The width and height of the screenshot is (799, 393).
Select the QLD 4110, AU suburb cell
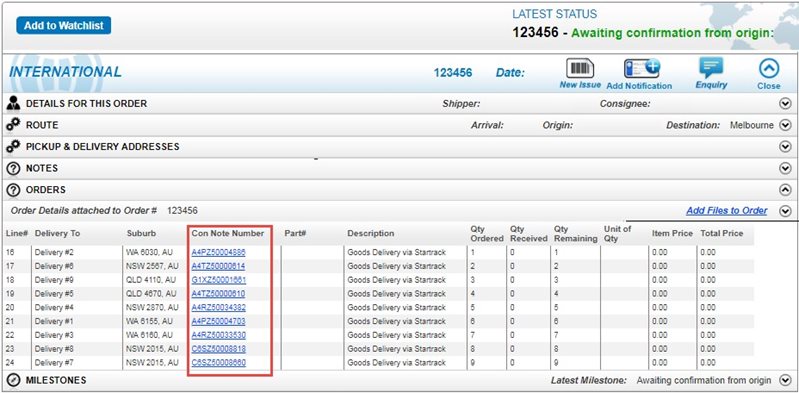click(x=151, y=280)
